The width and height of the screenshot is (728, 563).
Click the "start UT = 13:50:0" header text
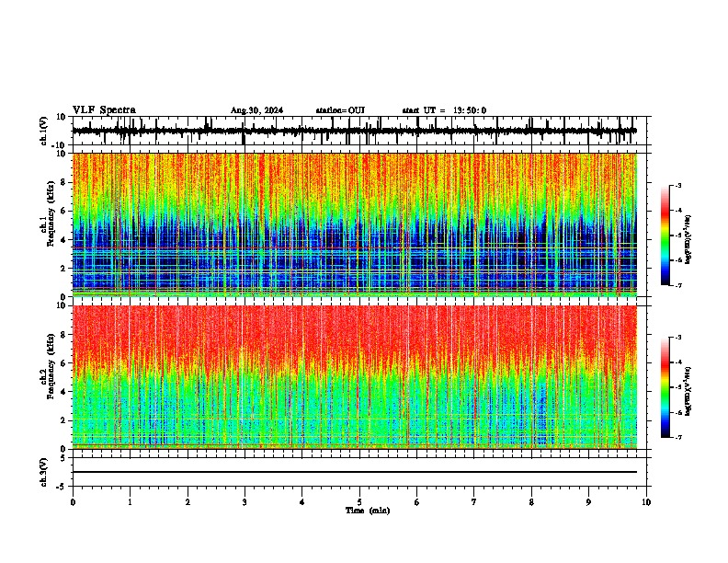coord(444,110)
